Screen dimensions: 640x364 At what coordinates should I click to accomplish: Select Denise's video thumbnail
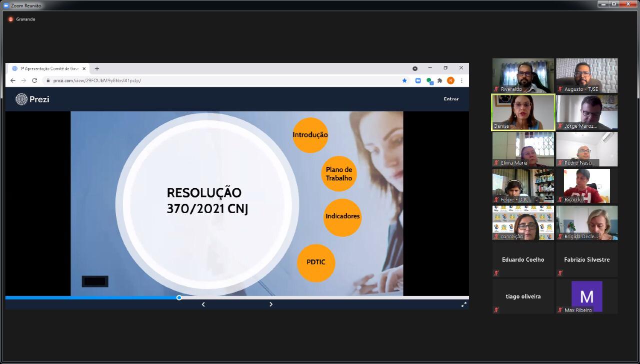(x=523, y=112)
